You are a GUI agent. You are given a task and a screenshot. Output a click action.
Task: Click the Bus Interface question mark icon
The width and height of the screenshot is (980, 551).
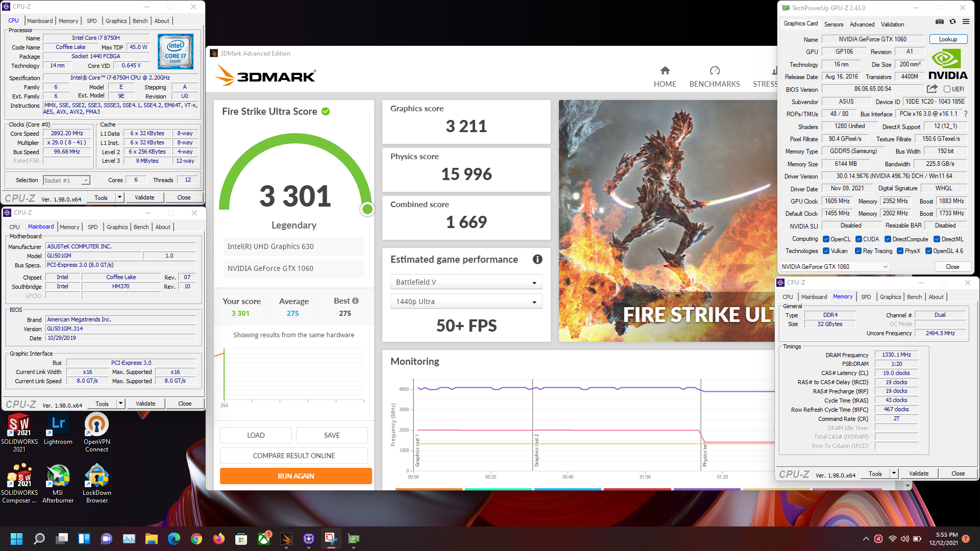pos(966,114)
